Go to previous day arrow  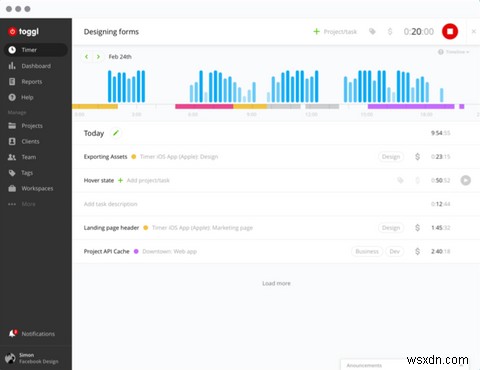(x=87, y=57)
